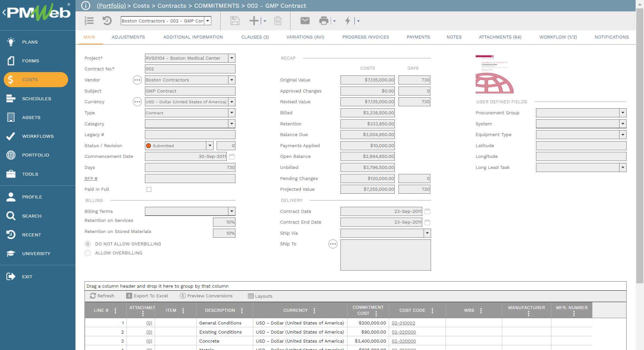
Task: Switch to the Progress Invoices tab
Action: coord(366,37)
